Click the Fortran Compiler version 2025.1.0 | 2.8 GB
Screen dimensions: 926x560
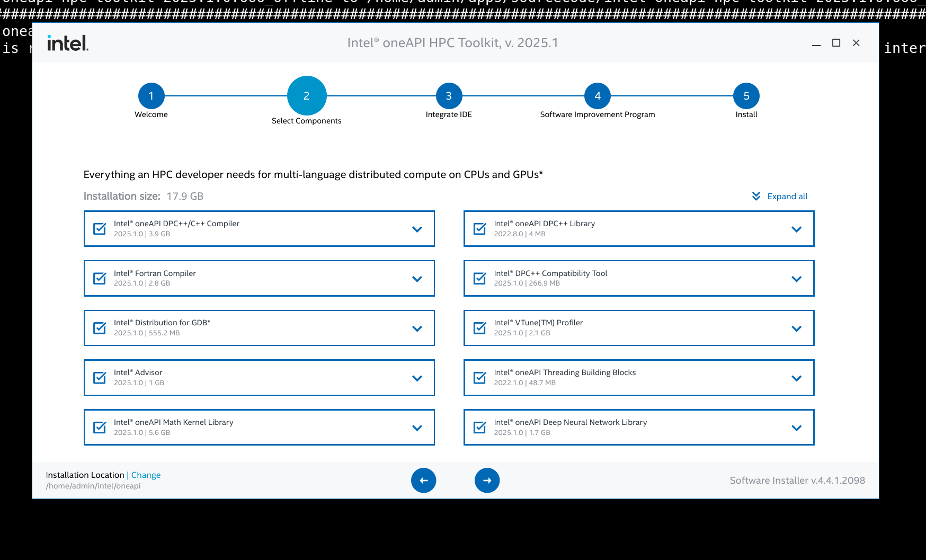pyautogui.click(x=142, y=283)
